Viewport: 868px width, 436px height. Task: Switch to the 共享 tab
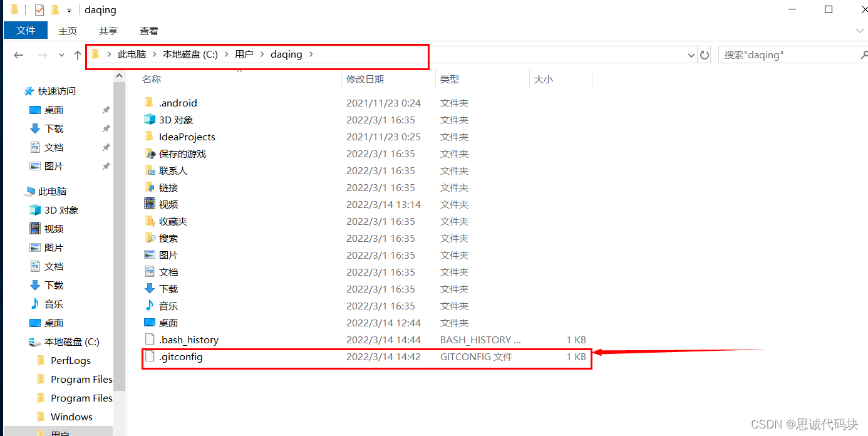(x=108, y=31)
